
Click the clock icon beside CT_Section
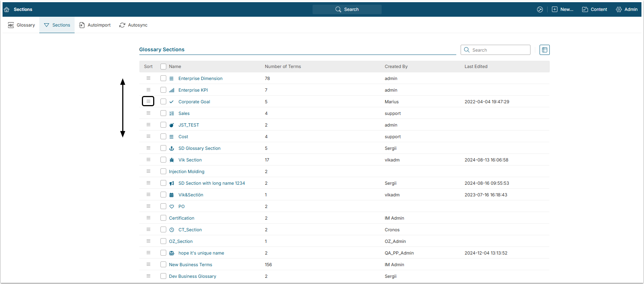point(172,230)
